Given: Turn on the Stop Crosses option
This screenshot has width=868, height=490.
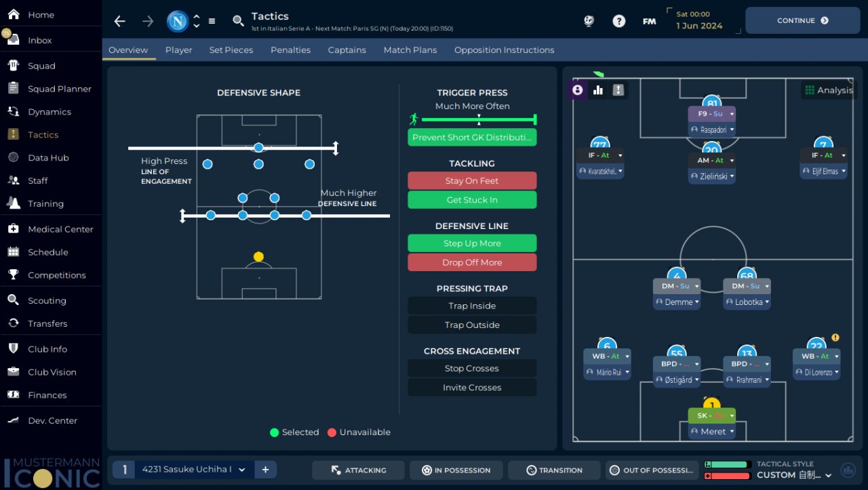Looking at the screenshot, I should [x=472, y=368].
